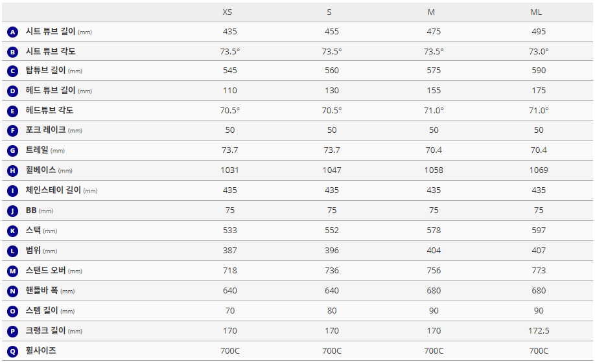Click the 포크 레이크 row label

pyautogui.click(x=45, y=130)
